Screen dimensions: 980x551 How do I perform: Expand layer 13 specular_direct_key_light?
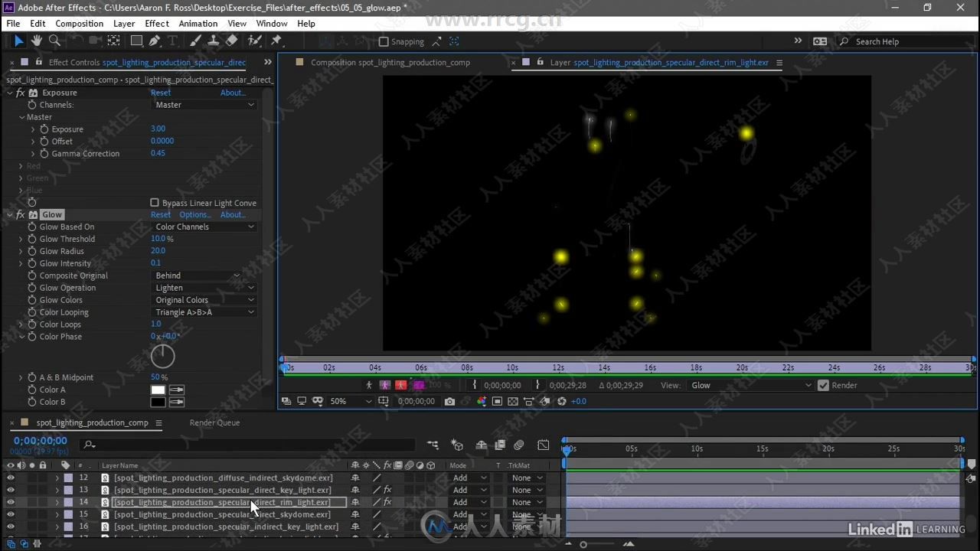[x=57, y=490]
